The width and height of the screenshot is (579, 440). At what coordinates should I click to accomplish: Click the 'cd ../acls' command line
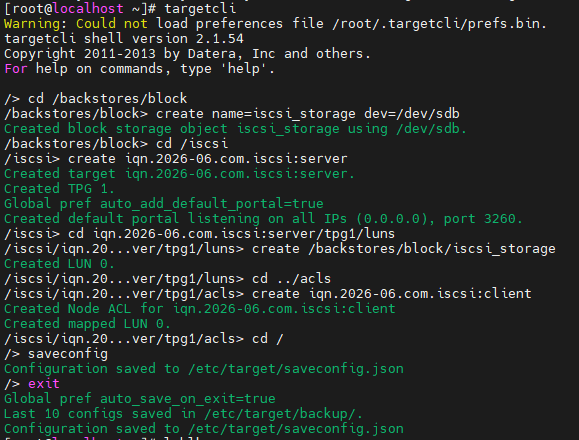click(168, 279)
